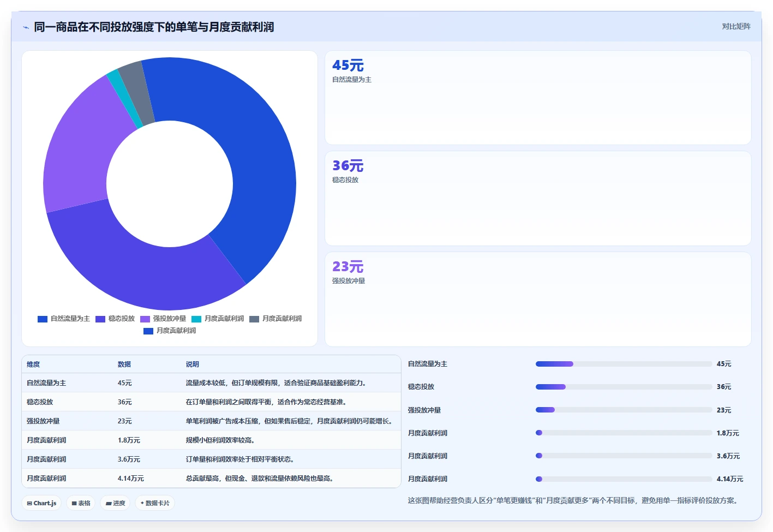This screenshot has width=773, height=532.
Task: Click the 维度 table column header
Action: 33,364
